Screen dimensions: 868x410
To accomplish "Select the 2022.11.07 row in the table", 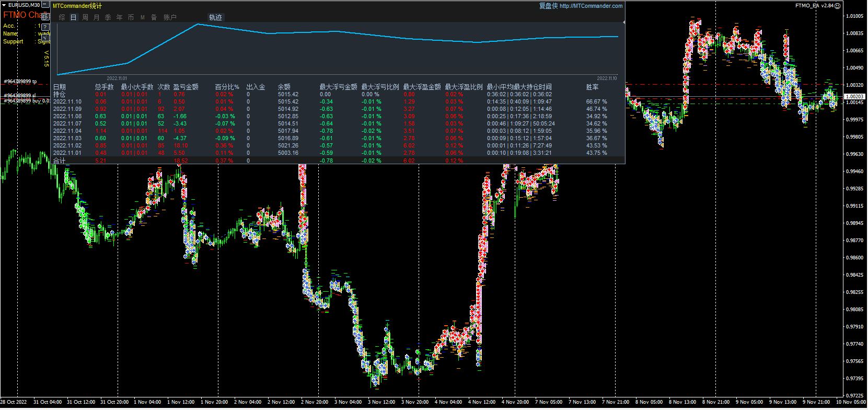I will [67, 124].
